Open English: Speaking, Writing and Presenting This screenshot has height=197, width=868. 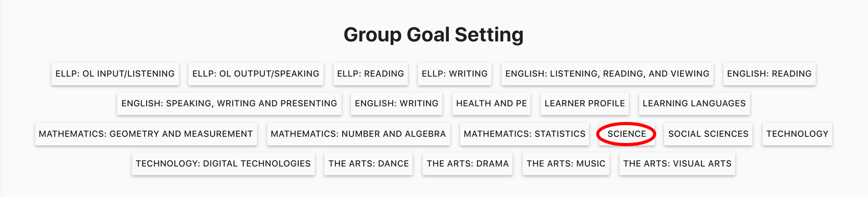(x=229, y=104)
